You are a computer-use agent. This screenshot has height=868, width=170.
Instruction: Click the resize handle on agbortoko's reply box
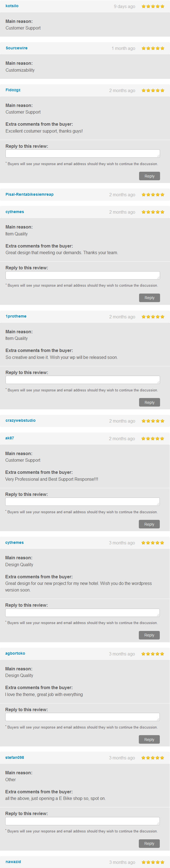(x=158, y=719)
